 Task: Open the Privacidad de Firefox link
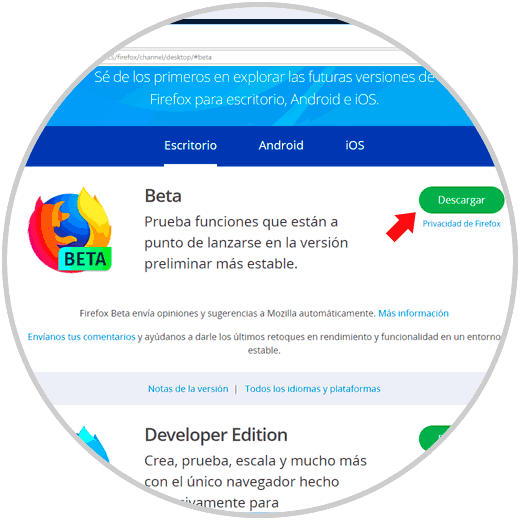461,224
